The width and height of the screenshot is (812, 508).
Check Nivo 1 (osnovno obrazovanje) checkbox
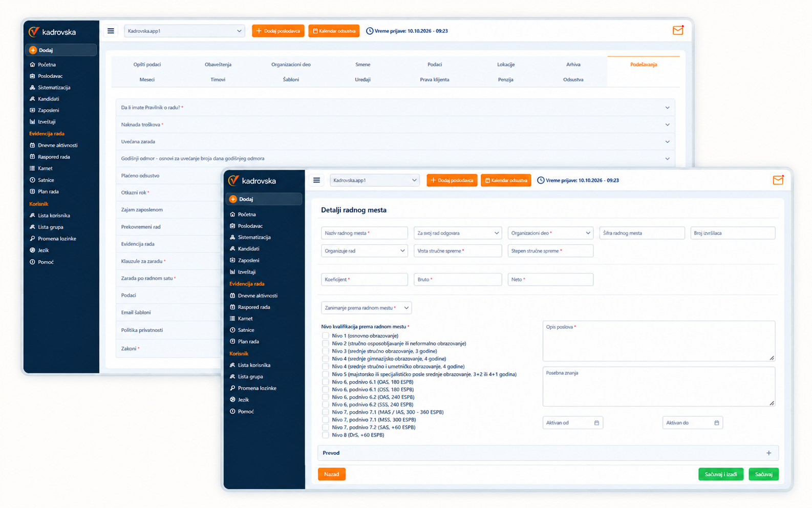pyautogui.click(x=326, y=336)
